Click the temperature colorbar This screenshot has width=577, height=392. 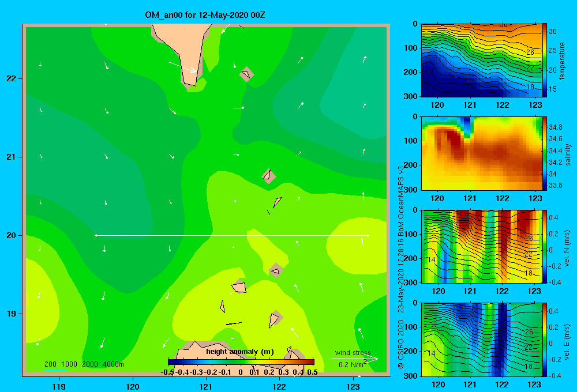point(545,61)
